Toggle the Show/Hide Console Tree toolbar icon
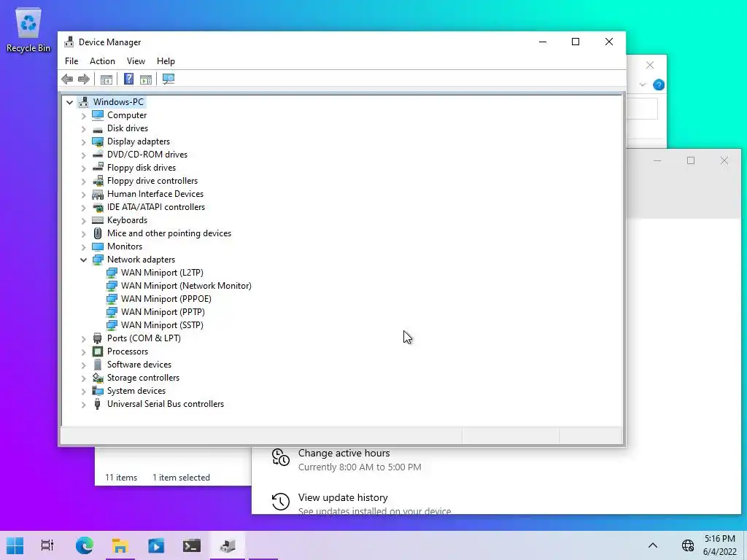 pyautogui.click(x=107, y=79)
